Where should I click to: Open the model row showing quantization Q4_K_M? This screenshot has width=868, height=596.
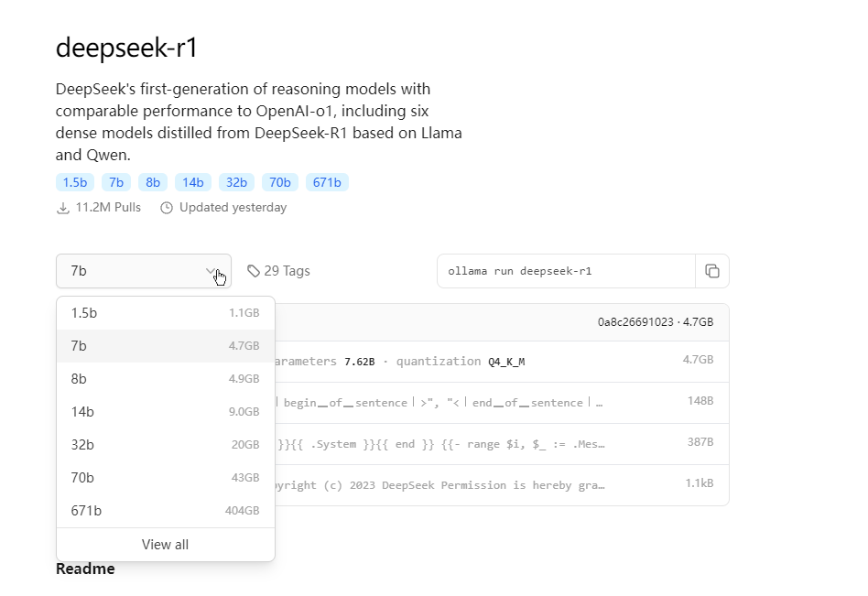[502, 362]
